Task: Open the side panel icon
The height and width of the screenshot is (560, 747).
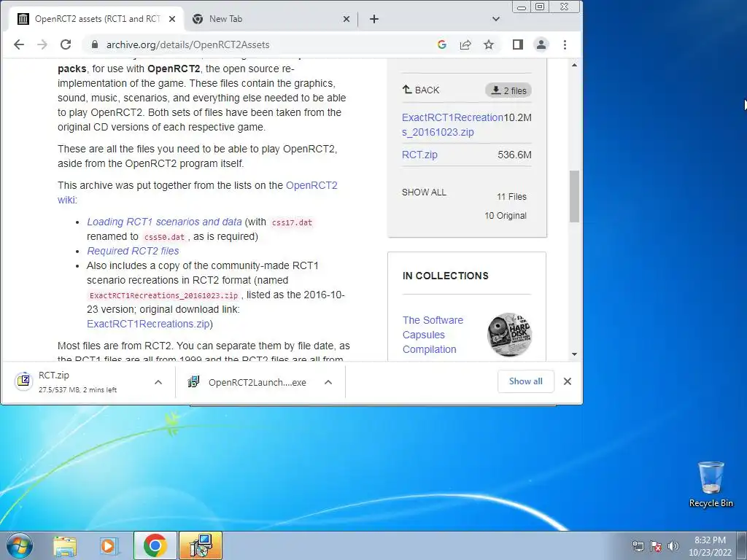Action: 518,44
